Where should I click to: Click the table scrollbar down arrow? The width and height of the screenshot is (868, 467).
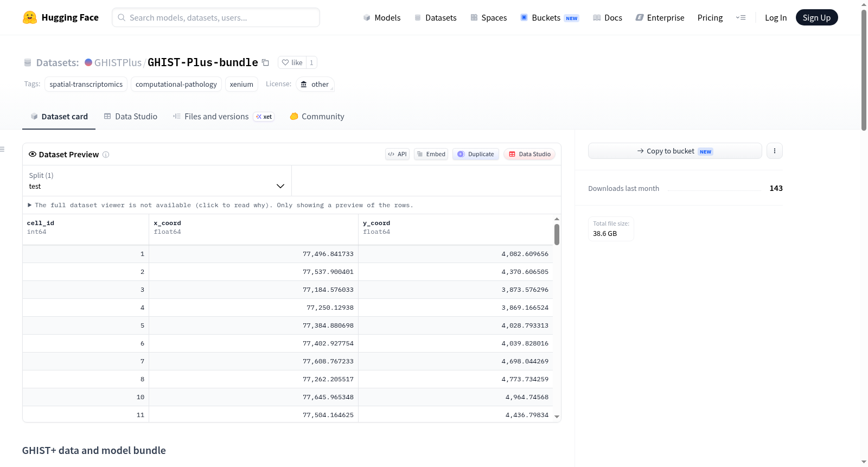click(x=557, y=417)
